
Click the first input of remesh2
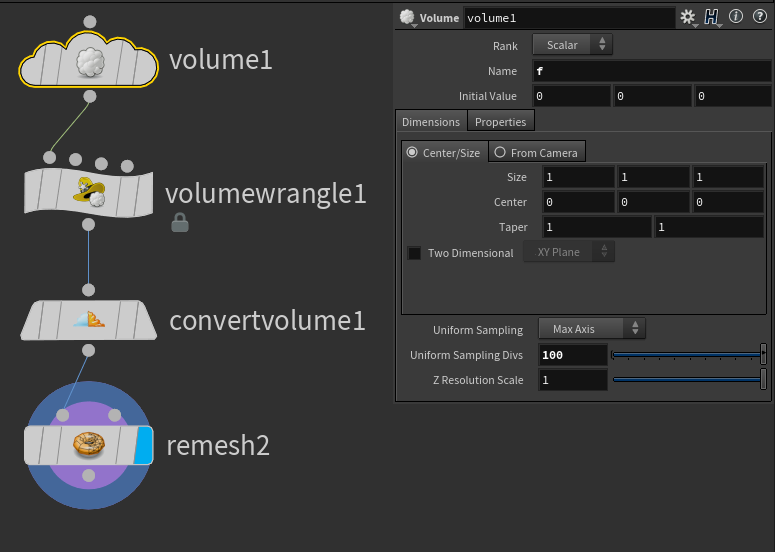tap(63, 415)
